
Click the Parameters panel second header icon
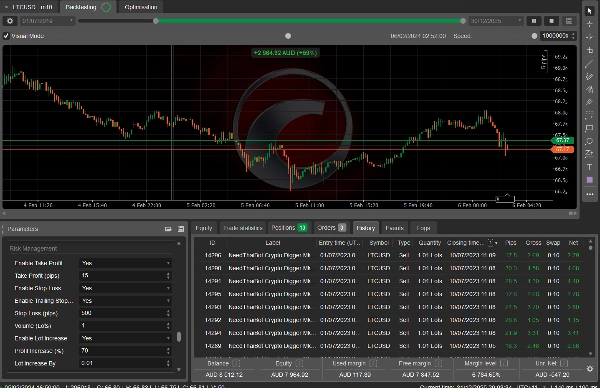[181, 229]
